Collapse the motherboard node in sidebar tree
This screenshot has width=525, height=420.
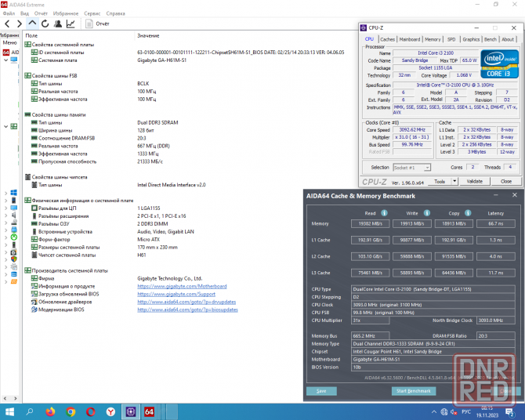click(5, 126)
